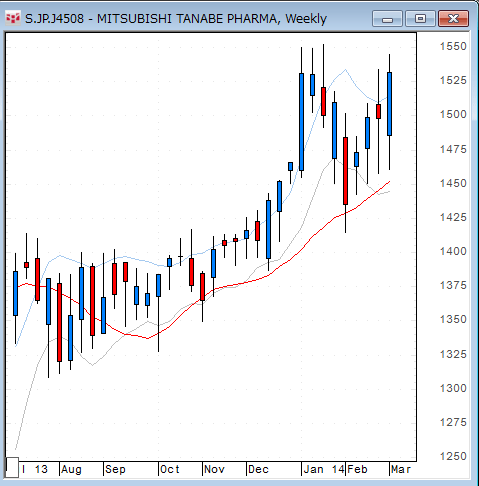Click the 1375 price axis label
Screen dimensions: 479x486
pos(453,286)
